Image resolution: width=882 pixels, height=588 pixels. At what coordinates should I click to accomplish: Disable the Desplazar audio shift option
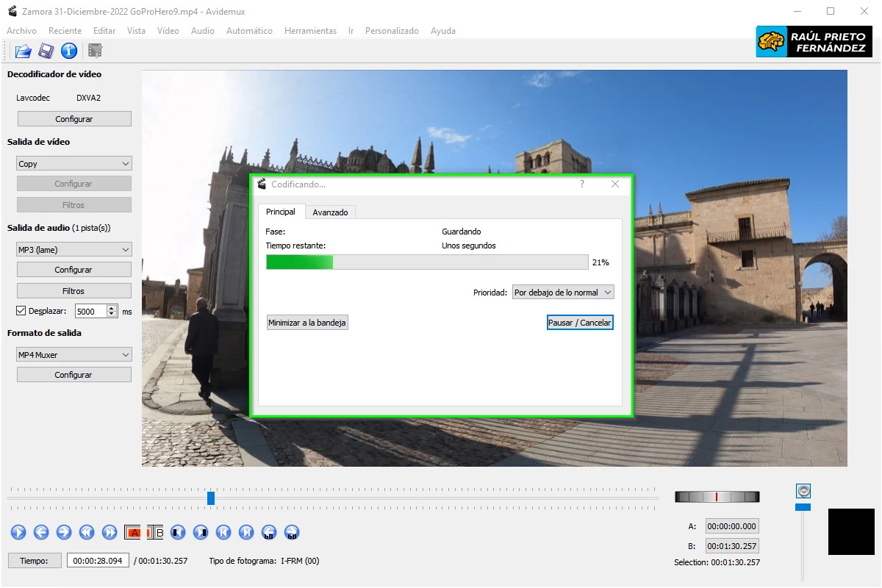[x=21, y=310]
